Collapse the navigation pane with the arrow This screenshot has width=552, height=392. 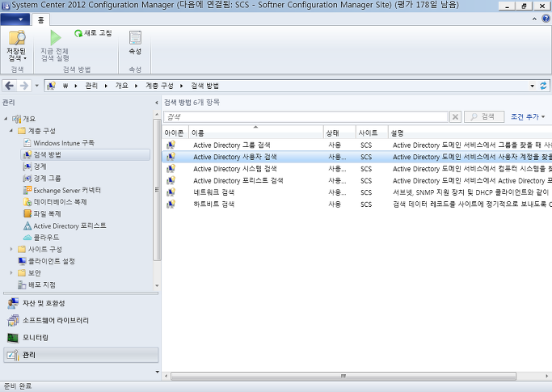tap(156, 103)
